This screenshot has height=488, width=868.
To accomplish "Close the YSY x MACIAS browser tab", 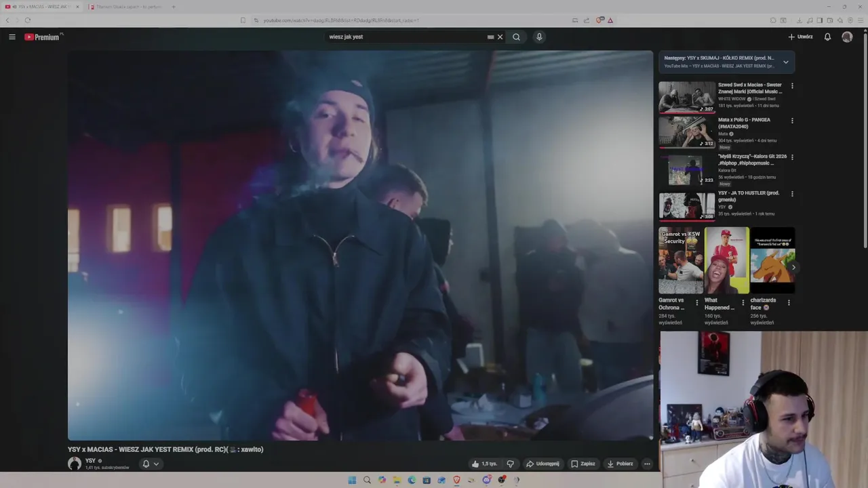I will click(77, 7).
